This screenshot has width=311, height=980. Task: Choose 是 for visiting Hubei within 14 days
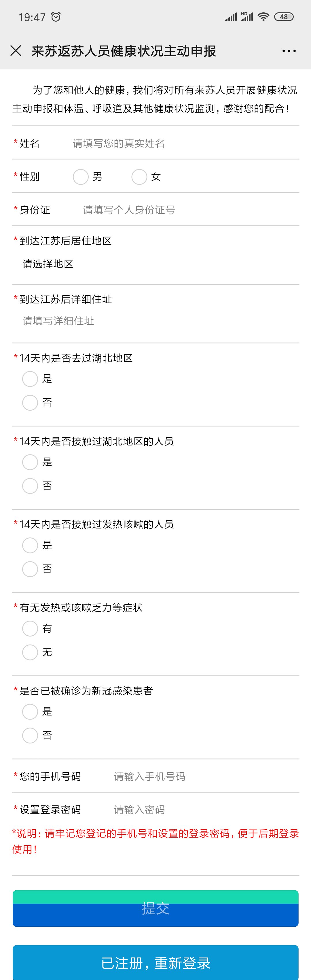30,379
